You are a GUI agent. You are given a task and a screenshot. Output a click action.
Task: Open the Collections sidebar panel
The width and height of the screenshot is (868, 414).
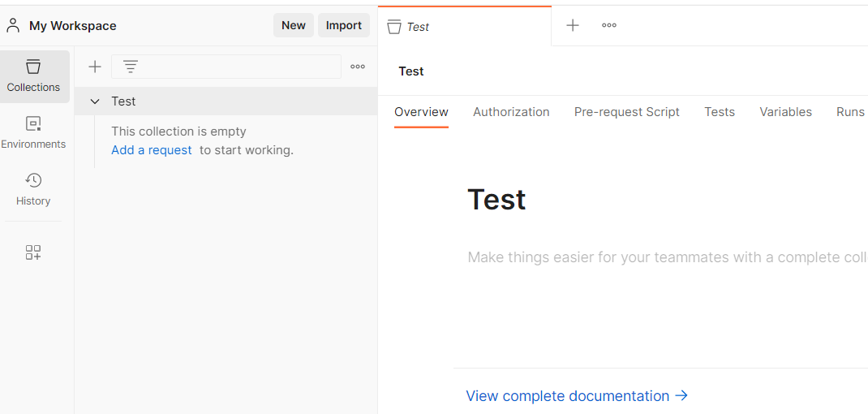[x=33, y=75]
